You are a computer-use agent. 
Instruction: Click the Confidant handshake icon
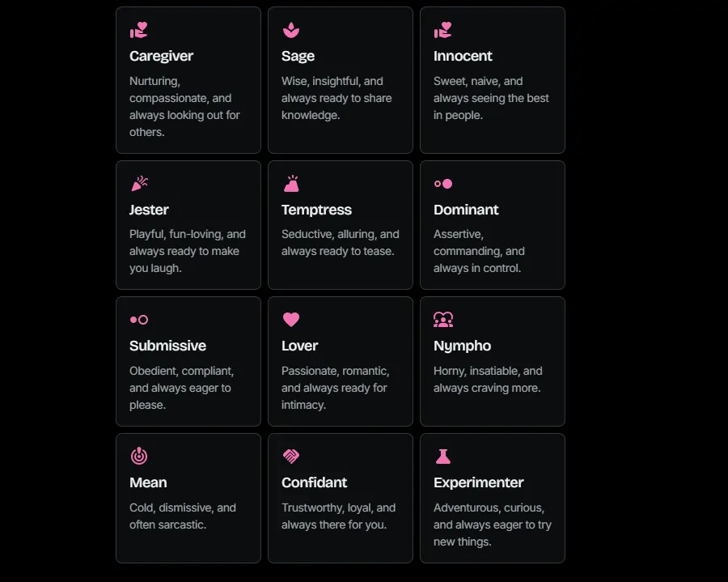pos(290,456)
